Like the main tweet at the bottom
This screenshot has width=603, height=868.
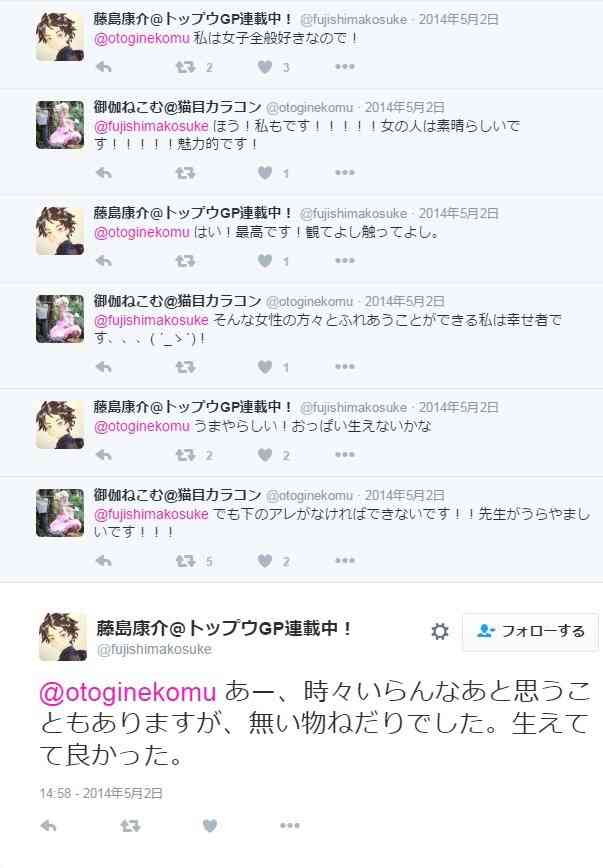coord(210,826)
